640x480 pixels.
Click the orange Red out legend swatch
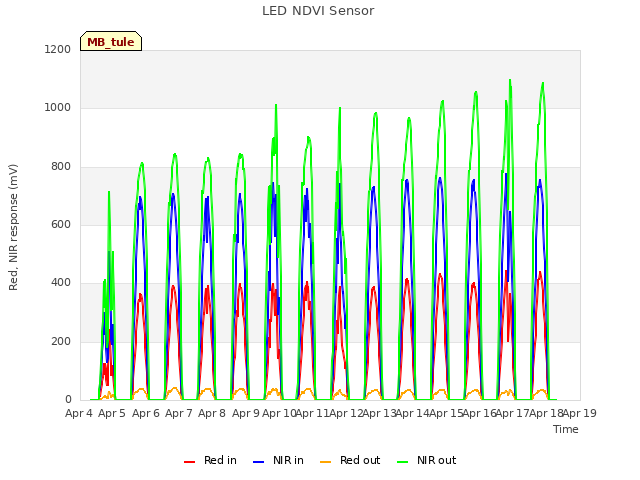point(325,462)
